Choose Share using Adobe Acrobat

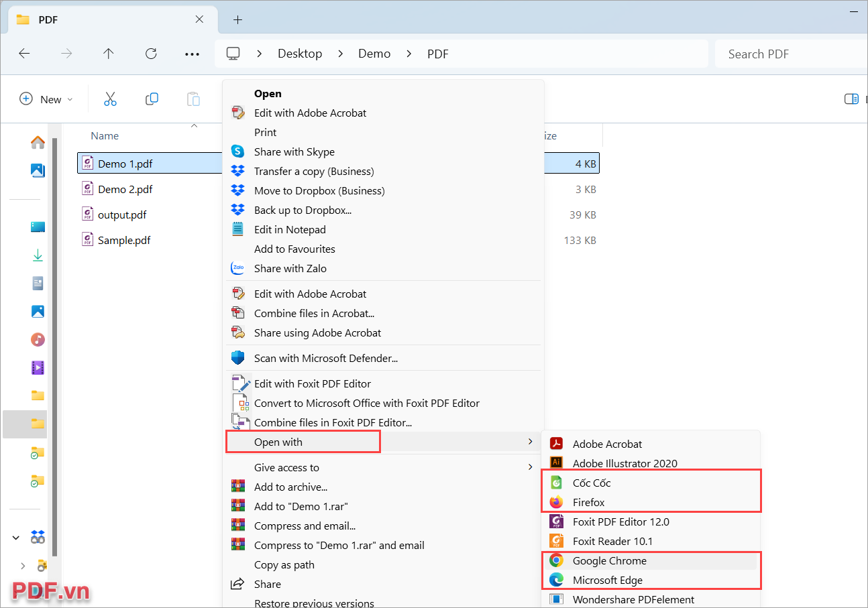point(383,332)
